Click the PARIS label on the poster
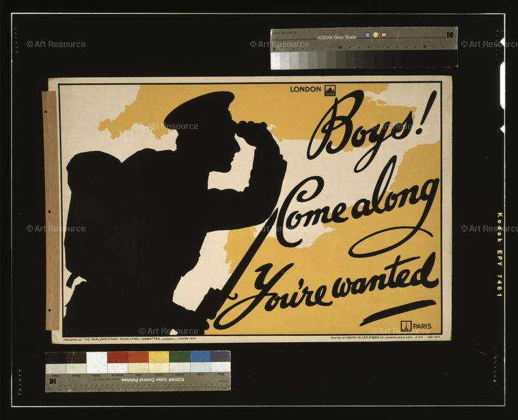Image resolution: width=518 pixels, height=420 pixels. coord(422,326)
